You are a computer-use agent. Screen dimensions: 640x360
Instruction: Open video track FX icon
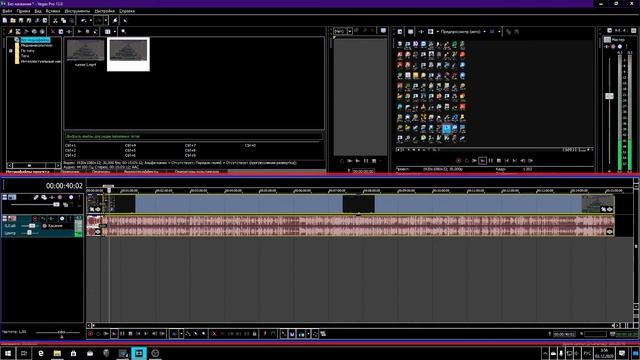[x=52, y=198]
